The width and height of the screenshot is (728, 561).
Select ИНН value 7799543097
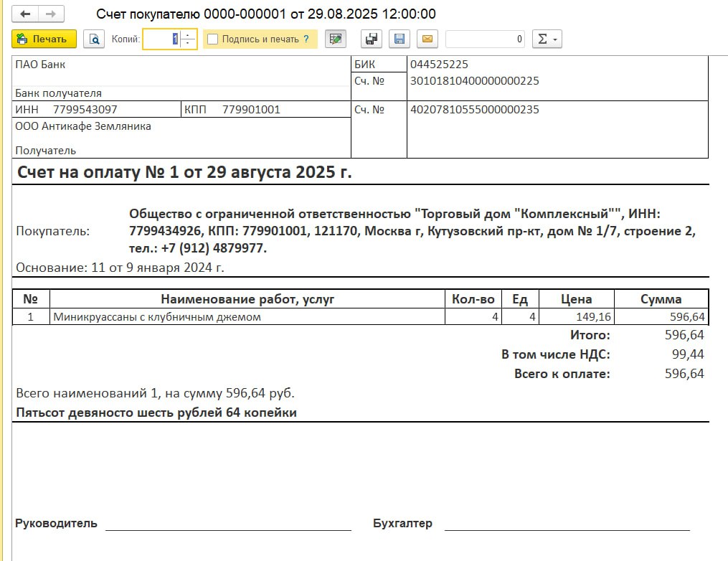tap(85, 110)
